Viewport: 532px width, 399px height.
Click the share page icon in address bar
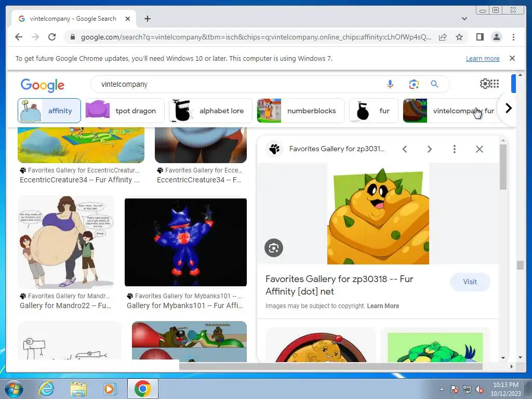coord(443,37)
